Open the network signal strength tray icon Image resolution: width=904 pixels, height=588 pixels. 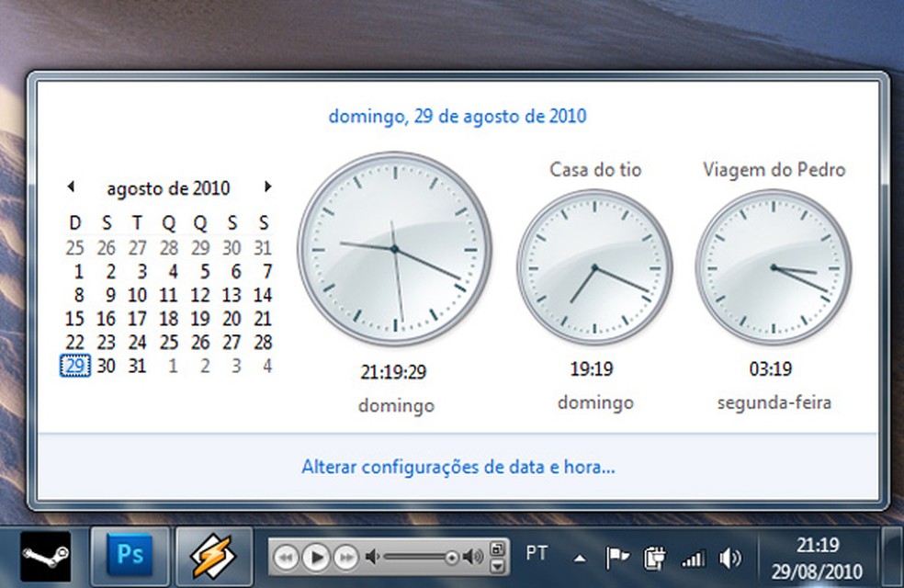[x=693, y=556]
